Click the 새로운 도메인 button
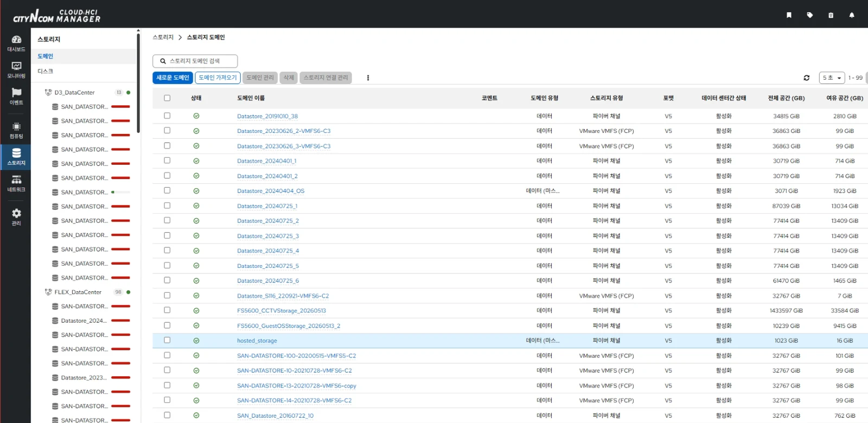 [x=173, y=78]
